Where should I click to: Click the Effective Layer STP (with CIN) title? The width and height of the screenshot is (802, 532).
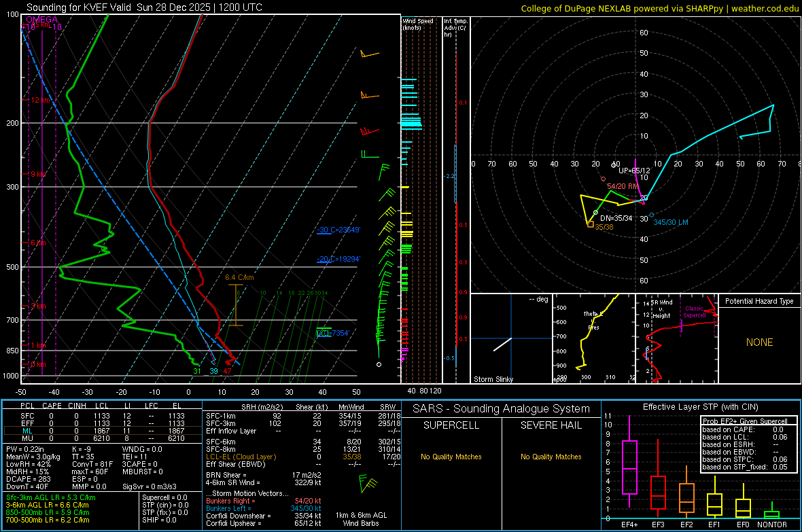point(700,407)
